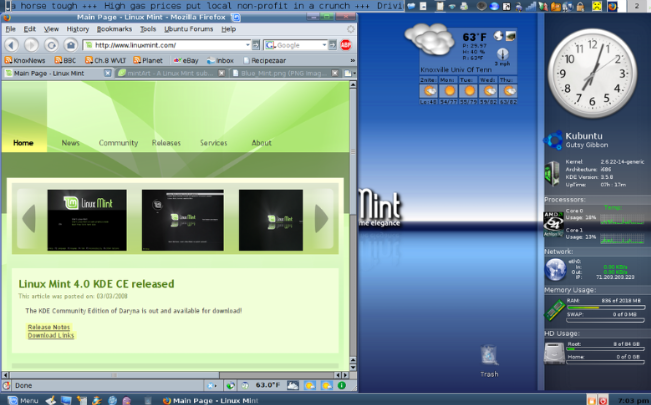Open the Google search engine selector
This screenshot has width=651, height=405.
(270, 45)
